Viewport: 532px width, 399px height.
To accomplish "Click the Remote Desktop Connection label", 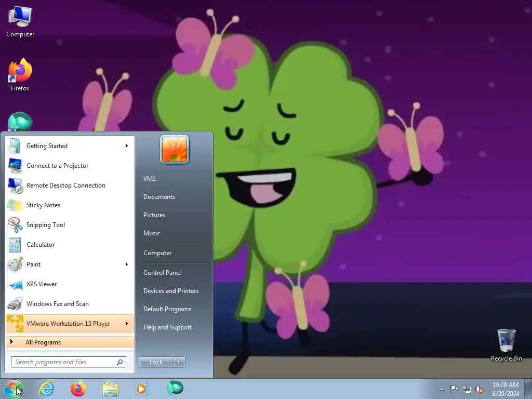I will point(66,185).
